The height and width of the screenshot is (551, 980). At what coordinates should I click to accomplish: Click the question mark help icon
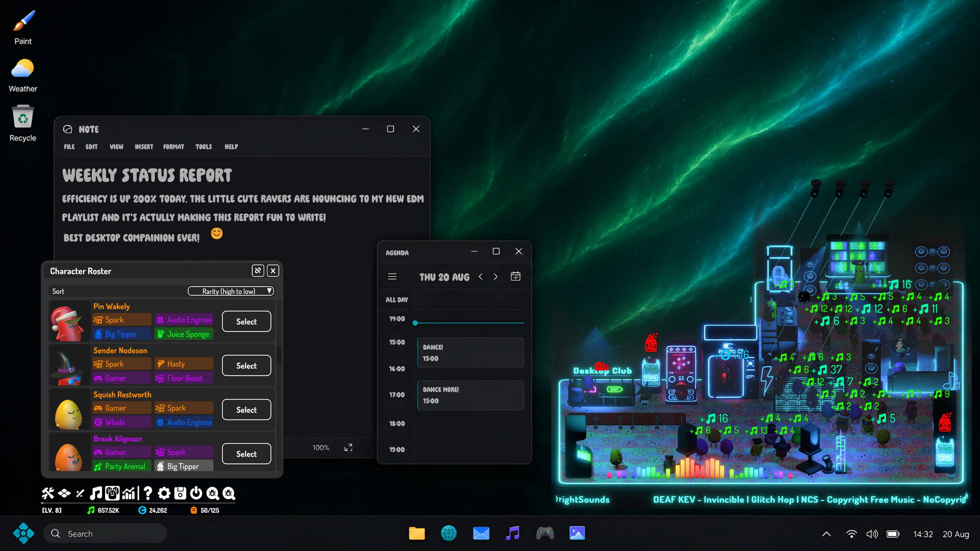[148, 493]
